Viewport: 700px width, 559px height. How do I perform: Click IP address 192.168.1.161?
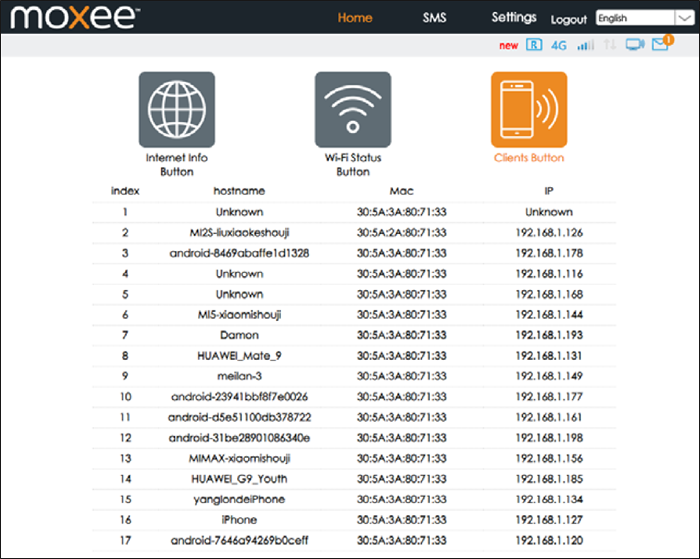point(549,417)
